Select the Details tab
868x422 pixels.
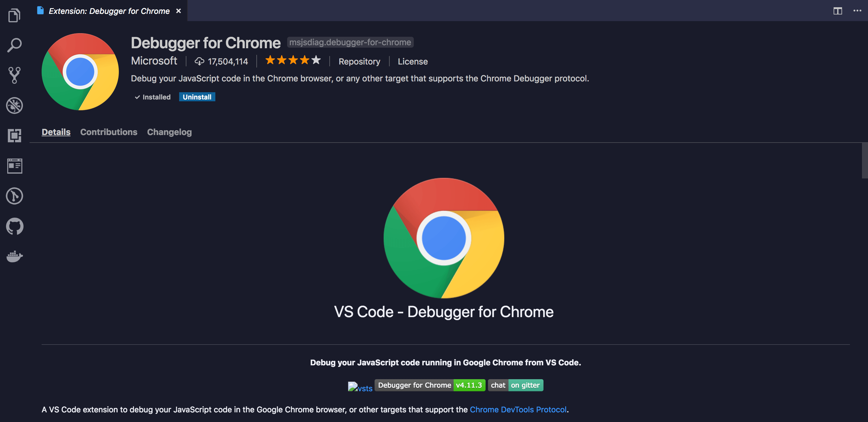pyautogui.click(x=56, y=132)
